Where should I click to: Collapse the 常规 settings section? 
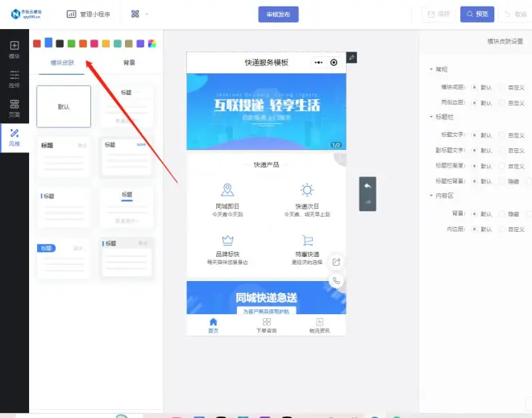pyautogui.click(x=431, y=70)
